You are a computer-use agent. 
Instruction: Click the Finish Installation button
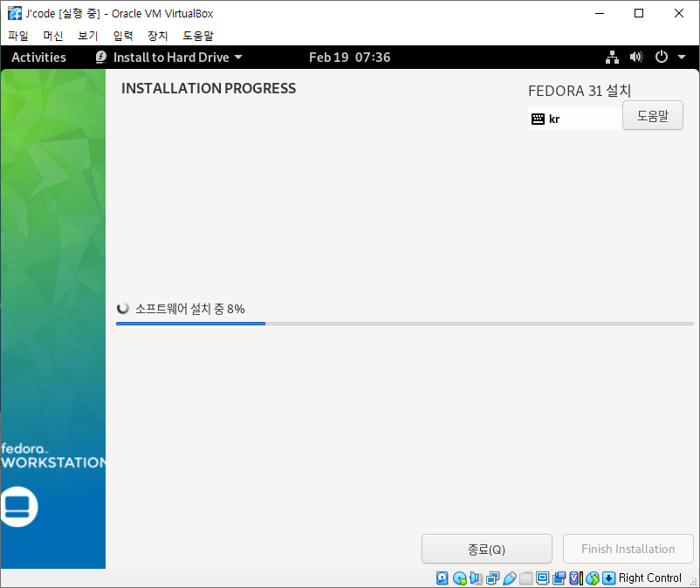[x=628, y=550]
